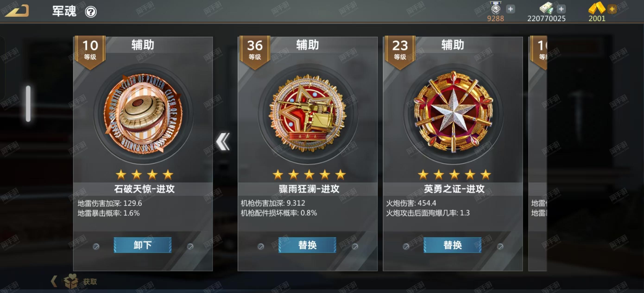Click the vertical slider handle on left
Viewport: 644px width, 293px height.
(28, 104)
